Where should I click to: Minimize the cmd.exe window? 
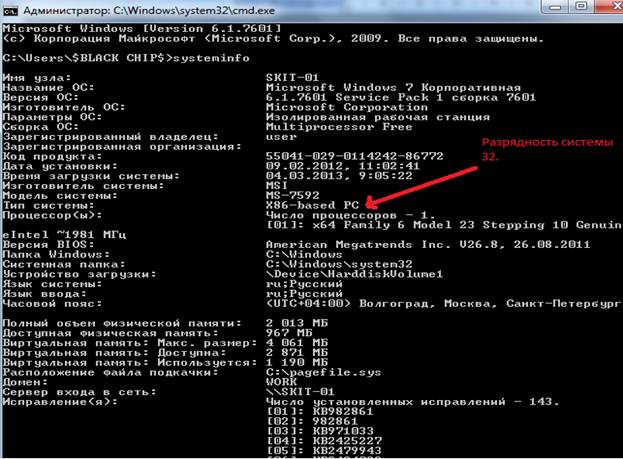[x=556, y=7]
